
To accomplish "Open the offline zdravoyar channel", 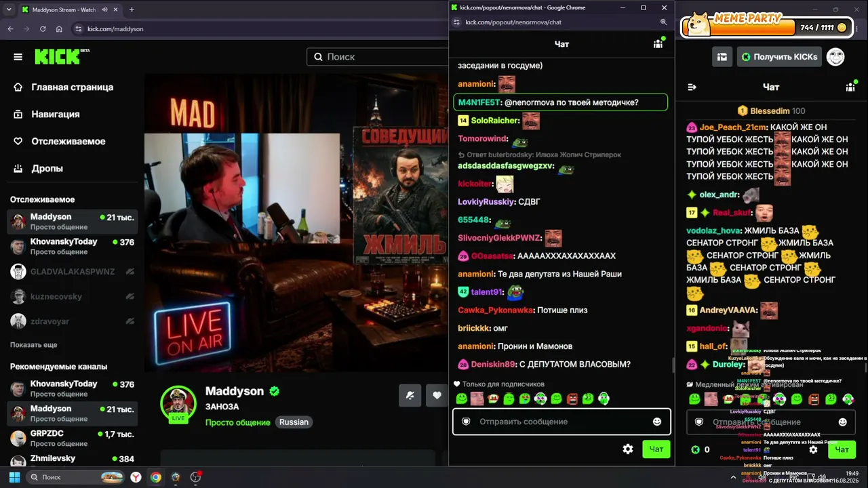I will tap(72, 321).
